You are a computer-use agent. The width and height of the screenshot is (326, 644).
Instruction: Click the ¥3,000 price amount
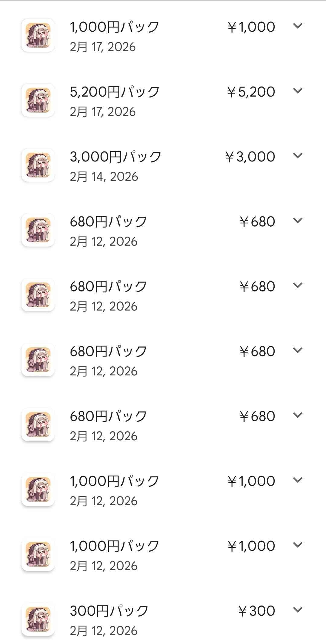pyautogui.click(x=250, y=157)
